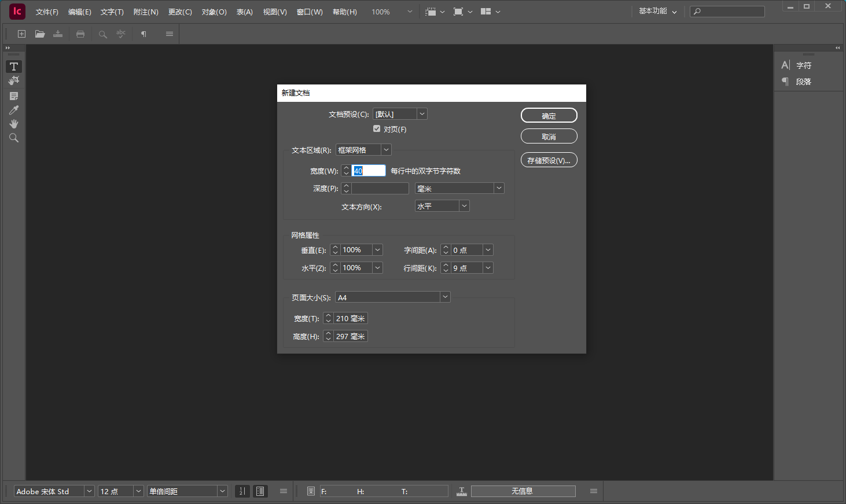The width and height of the screenshot is (846, 504).
Task: Open the 文字(T) menu
Action: click(112, 12)
